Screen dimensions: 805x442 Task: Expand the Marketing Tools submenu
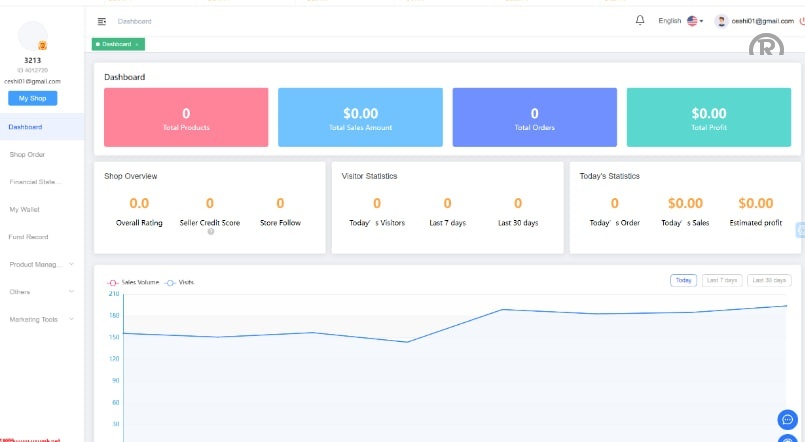40,320
